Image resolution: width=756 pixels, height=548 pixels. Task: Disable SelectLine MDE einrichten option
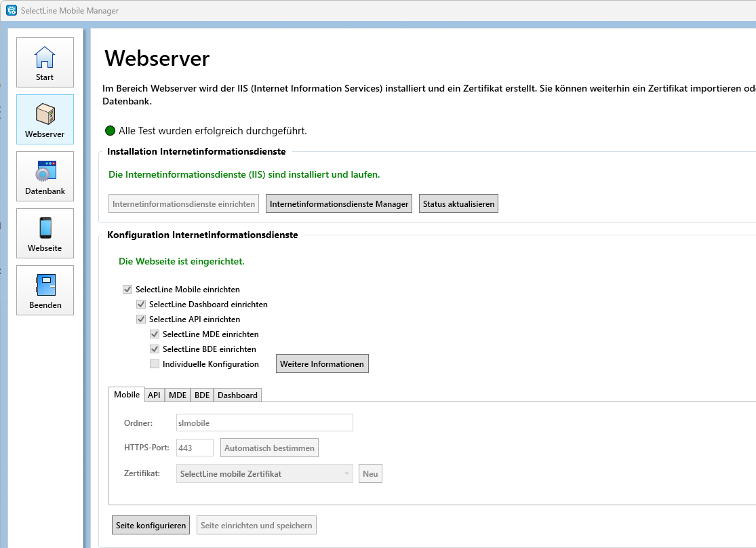(x=155, y=334)
